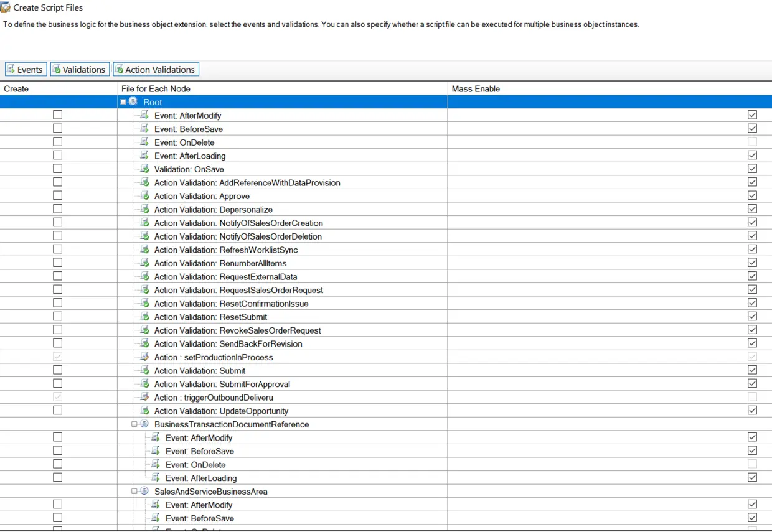Uncheck Mass Enable for Action Validation: Depersonalize
The height and width of the screenshot is (532, 772).
(x=752, y=209)
